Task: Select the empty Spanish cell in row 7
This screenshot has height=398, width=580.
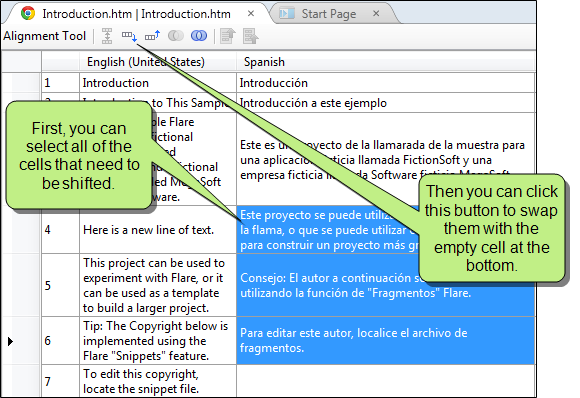Action: [386, 381]
